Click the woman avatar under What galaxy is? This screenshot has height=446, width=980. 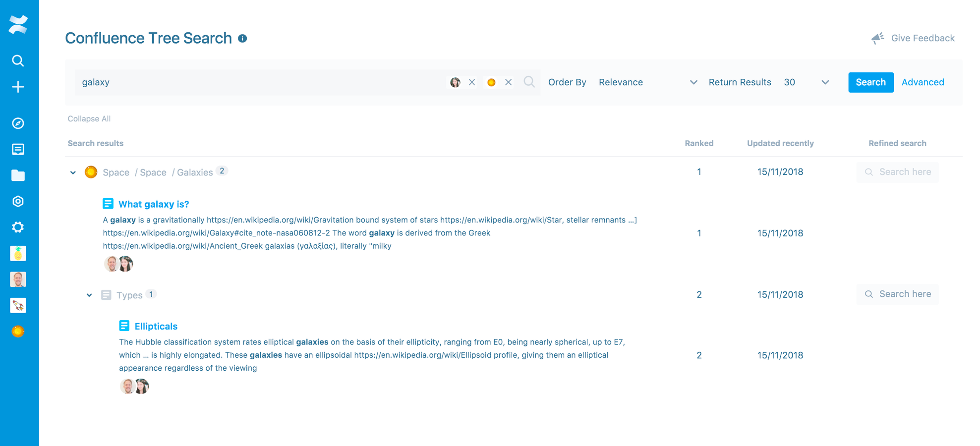point(126,264)
